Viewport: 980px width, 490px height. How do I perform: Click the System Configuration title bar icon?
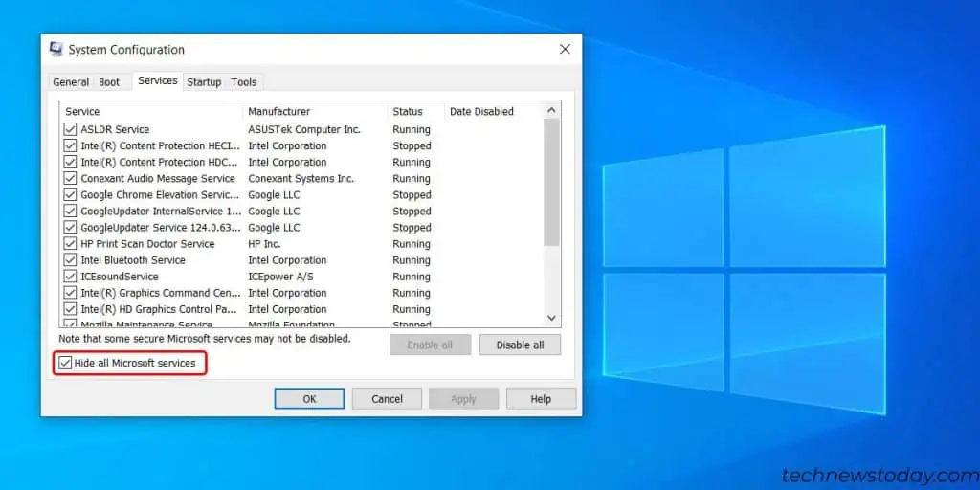[56, 50]
